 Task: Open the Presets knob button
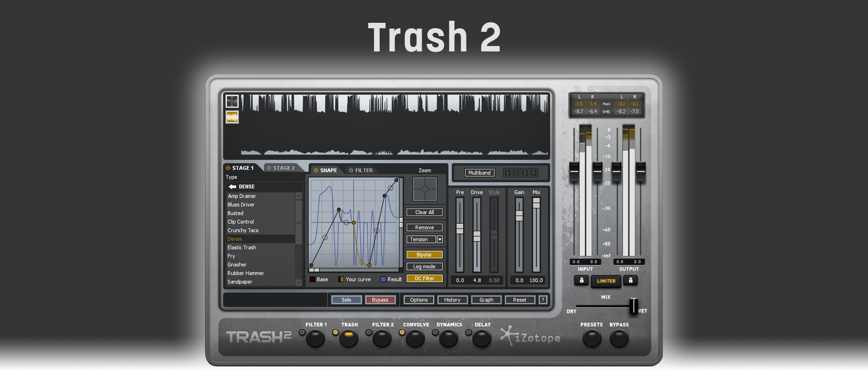coord(592,339)
